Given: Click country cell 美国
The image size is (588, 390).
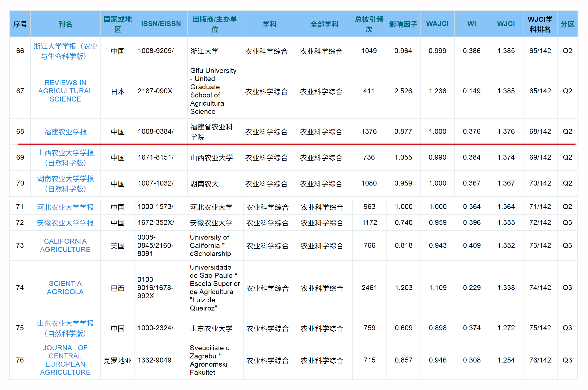Looking at the screenshot, I should pyautogui.click(x=117, y=246).
